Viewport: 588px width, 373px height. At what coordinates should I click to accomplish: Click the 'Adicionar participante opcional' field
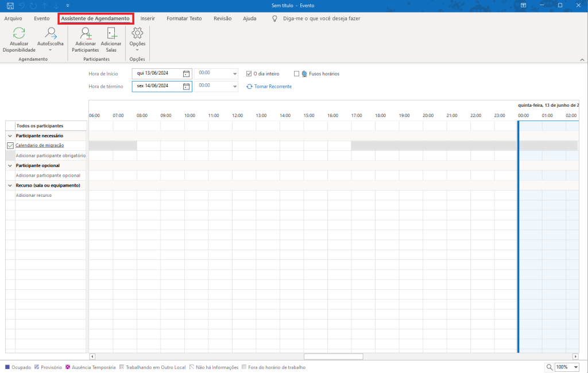click(x=48, y=176)
